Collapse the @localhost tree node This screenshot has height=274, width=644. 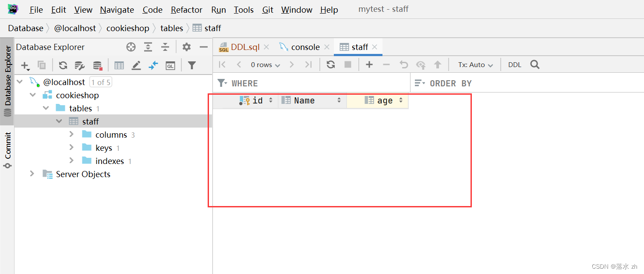[20, 82]
